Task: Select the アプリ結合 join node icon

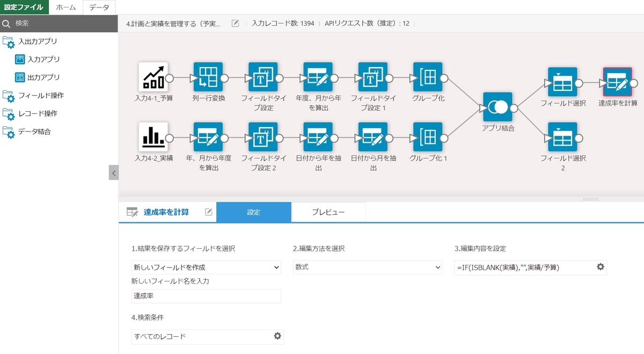Action: 497,107
